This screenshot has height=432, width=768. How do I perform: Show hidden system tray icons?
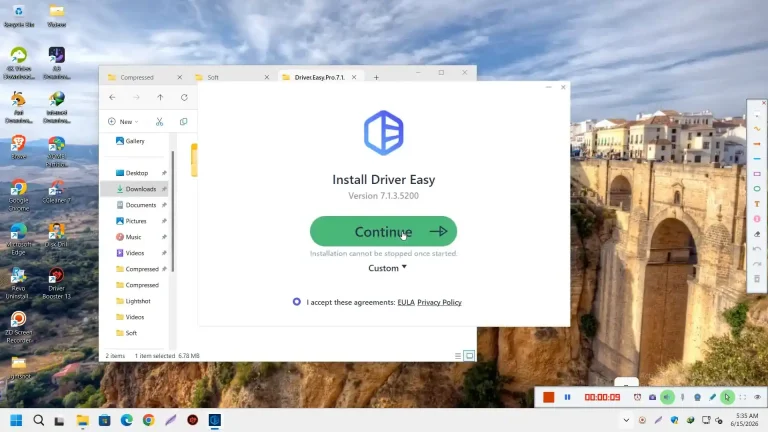[626, 420]
